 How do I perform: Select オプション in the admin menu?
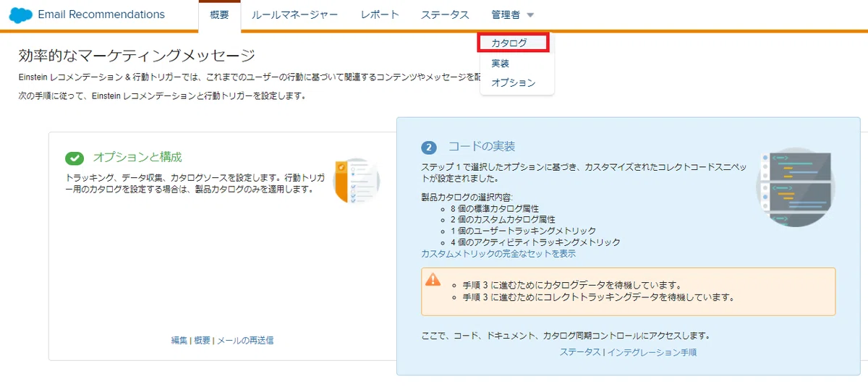click(514, 82)
